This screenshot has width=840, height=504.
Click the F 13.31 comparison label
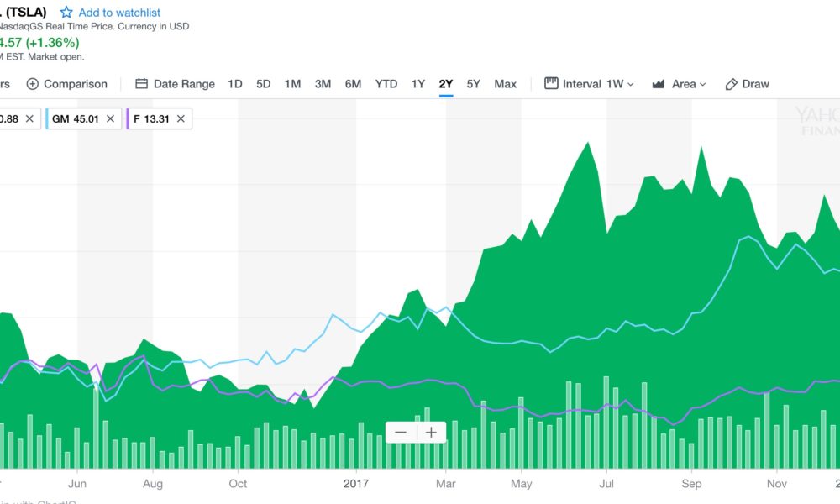(151, 119)
